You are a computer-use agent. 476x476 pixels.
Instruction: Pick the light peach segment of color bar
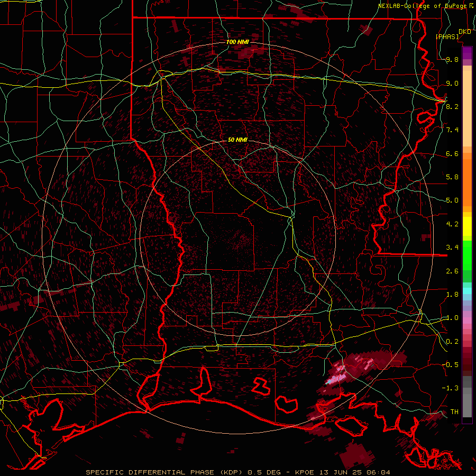click(467, 109)
